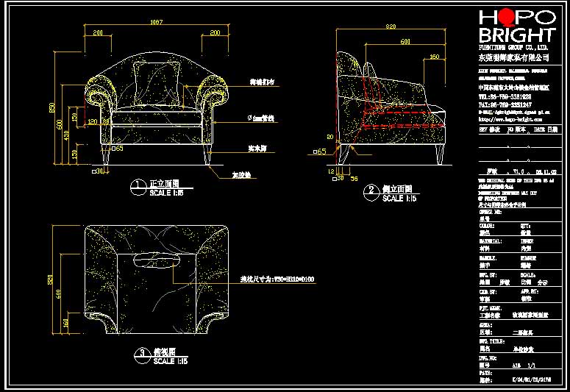
Task: Click the □65 label on the side elevation
Action: pos(319,152)
